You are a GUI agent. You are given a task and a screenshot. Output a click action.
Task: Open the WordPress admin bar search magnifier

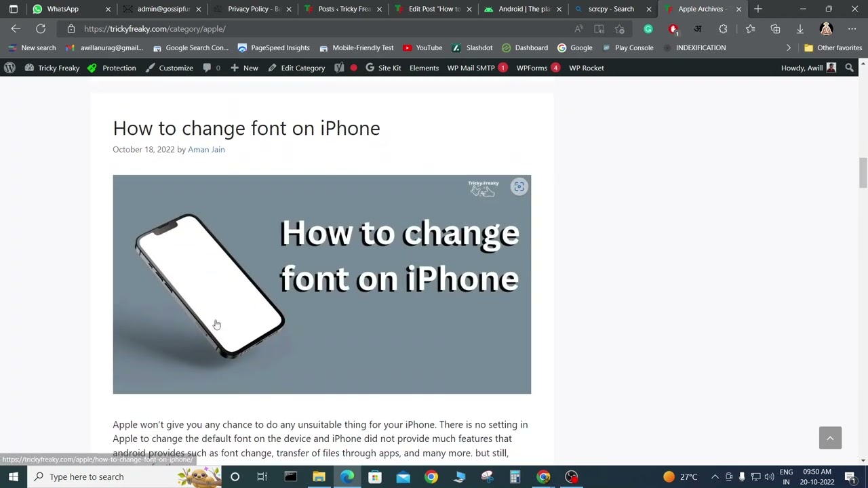point(849,68)
